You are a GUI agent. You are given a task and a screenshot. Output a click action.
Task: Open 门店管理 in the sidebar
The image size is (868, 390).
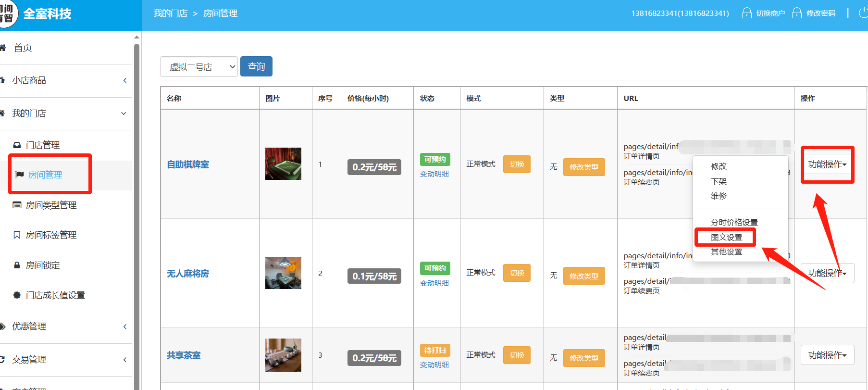43,145
